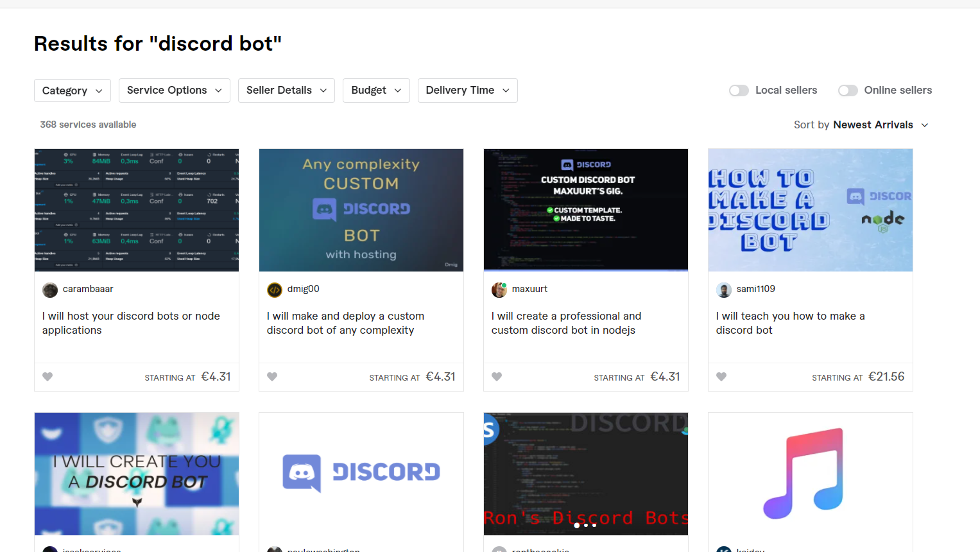The height and width of the screenshot is (552, 980).
Task: Open the 'Any complexity custom Discord bot' thumbnail
Action: point(361,210)
